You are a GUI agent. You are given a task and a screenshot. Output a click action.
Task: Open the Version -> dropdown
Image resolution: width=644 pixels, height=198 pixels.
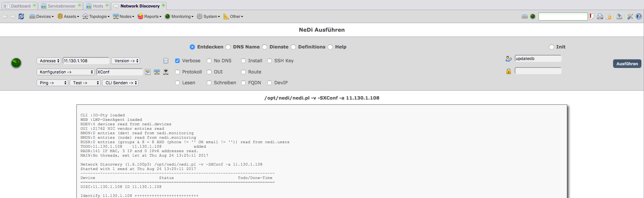tap(126, 61)
